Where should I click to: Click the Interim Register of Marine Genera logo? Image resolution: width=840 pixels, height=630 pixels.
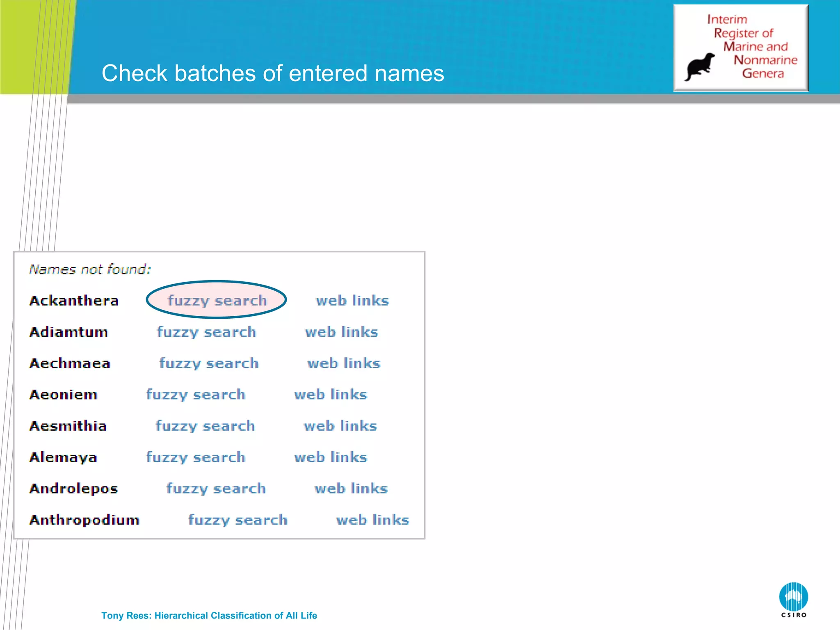click(x=741, y=48)
